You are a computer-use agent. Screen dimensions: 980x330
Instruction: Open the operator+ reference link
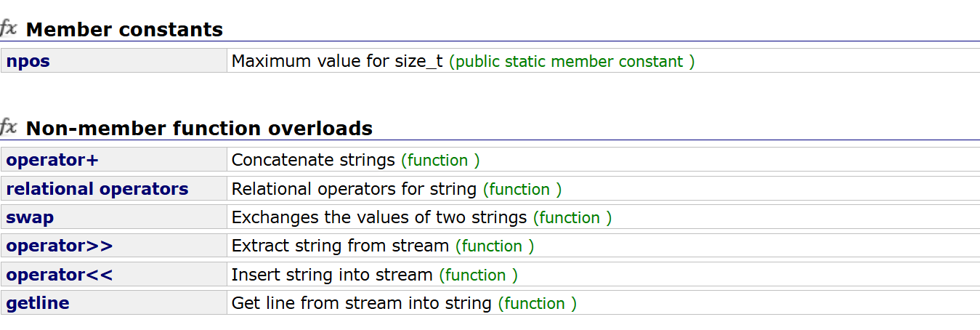52,160
